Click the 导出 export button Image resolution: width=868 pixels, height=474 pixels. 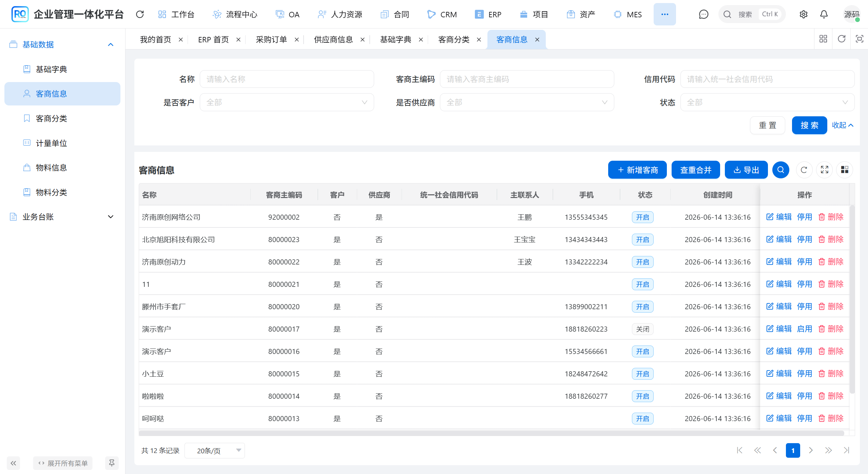746,170
